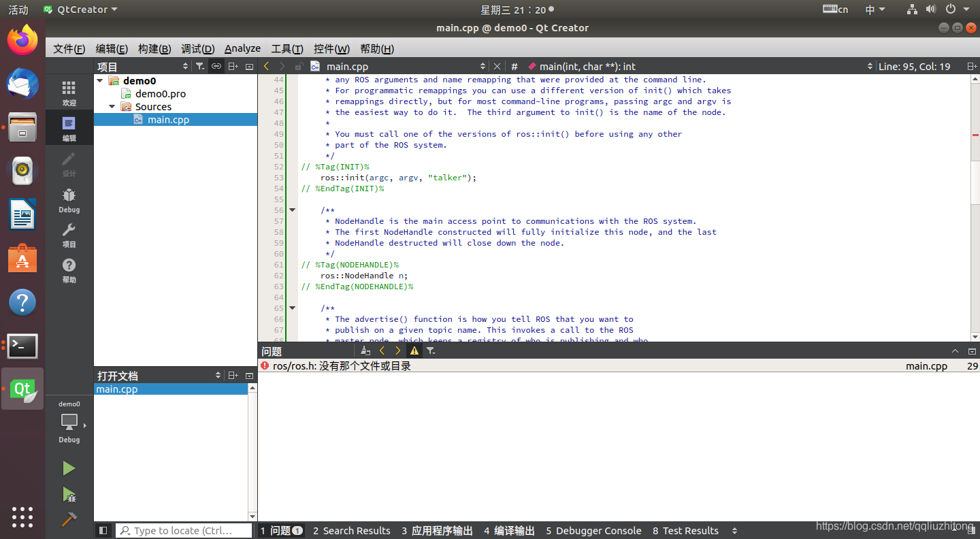Open the 活动 Activities overview

point(18,10)
